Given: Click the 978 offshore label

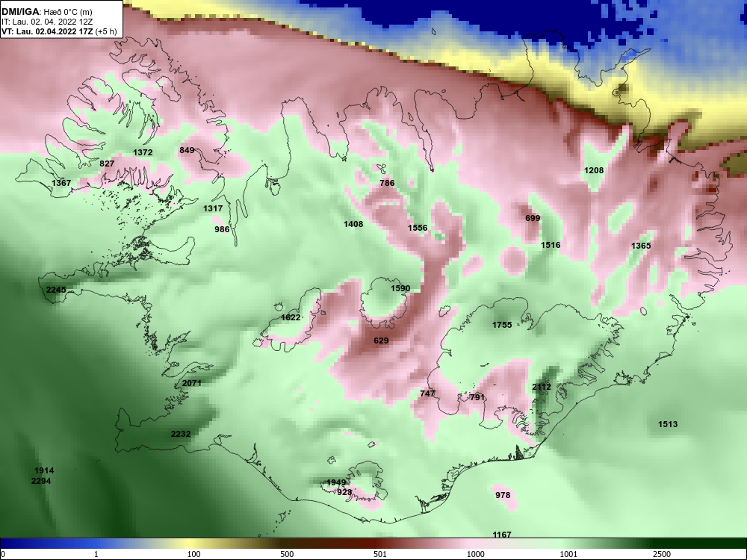Looking at the screenshot, I should click(x=503, y=495).
